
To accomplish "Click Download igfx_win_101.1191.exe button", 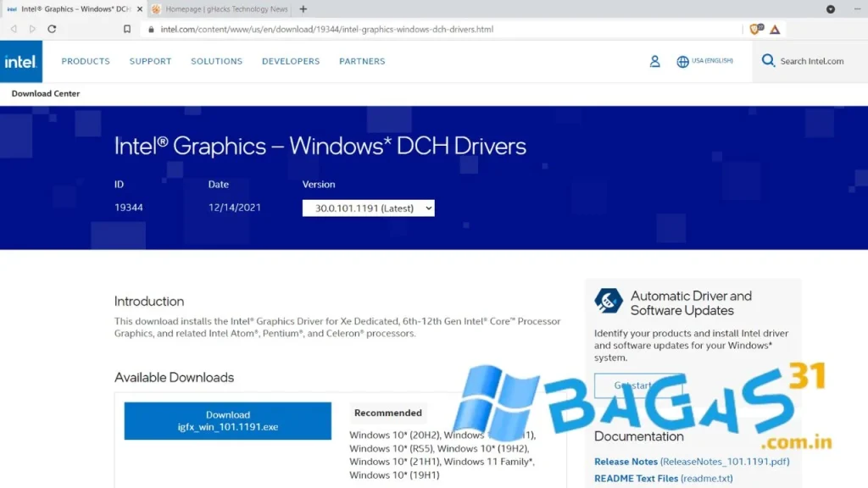I will tap(227, 420).
